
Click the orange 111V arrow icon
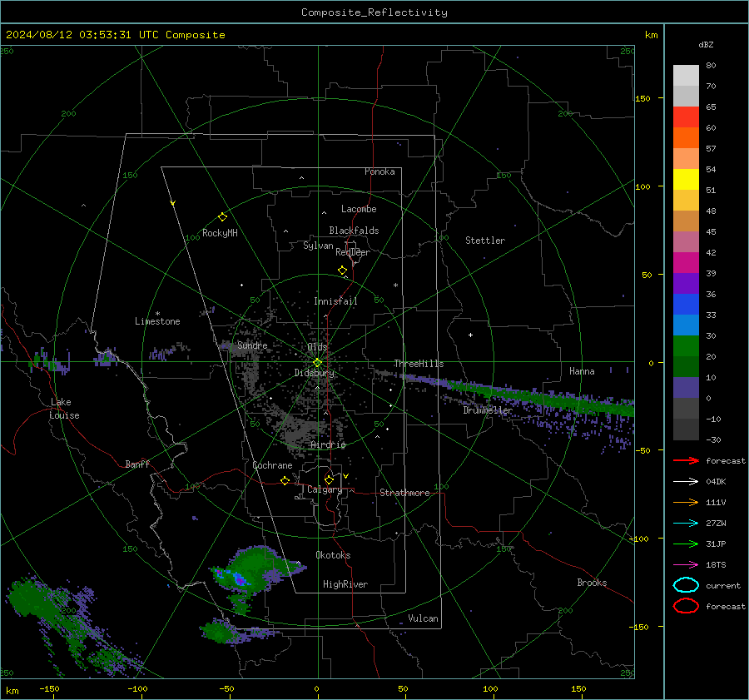pos(686,502)
